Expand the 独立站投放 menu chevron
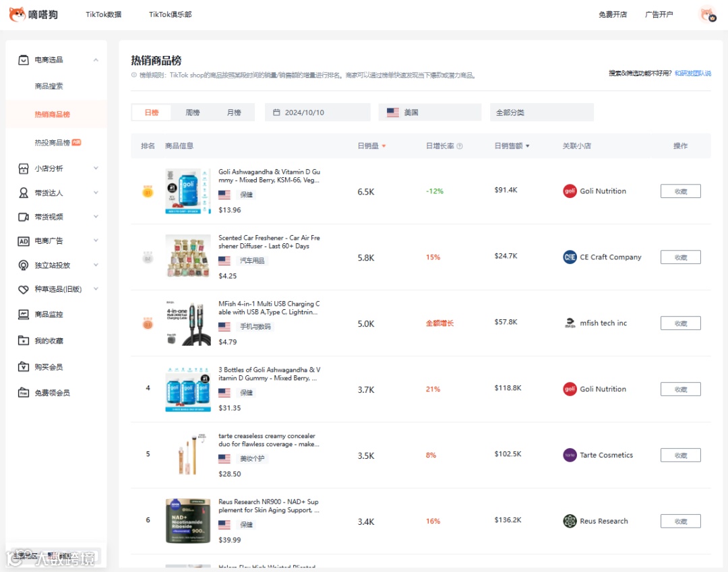This screenshot has height=572, width=728. pyautogui.click(x=96, y=264)
